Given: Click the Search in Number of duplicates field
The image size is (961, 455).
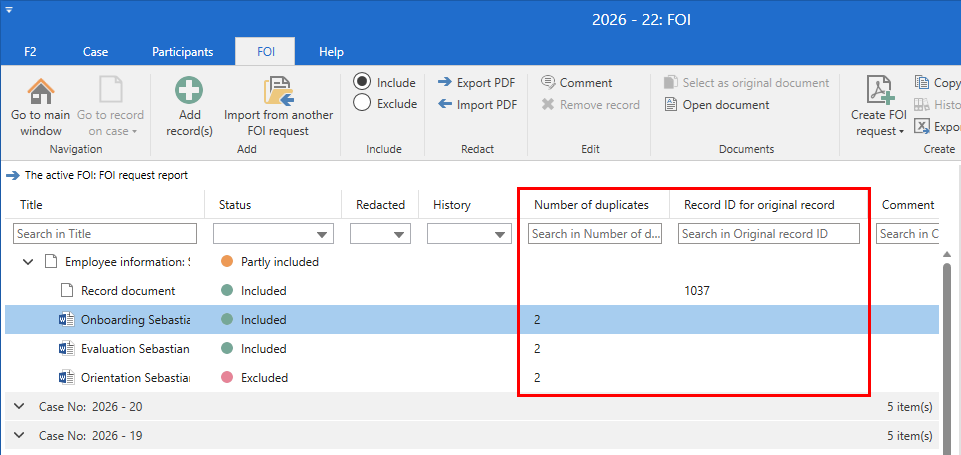Looking at the screenshot, I should tap(595, 234).
